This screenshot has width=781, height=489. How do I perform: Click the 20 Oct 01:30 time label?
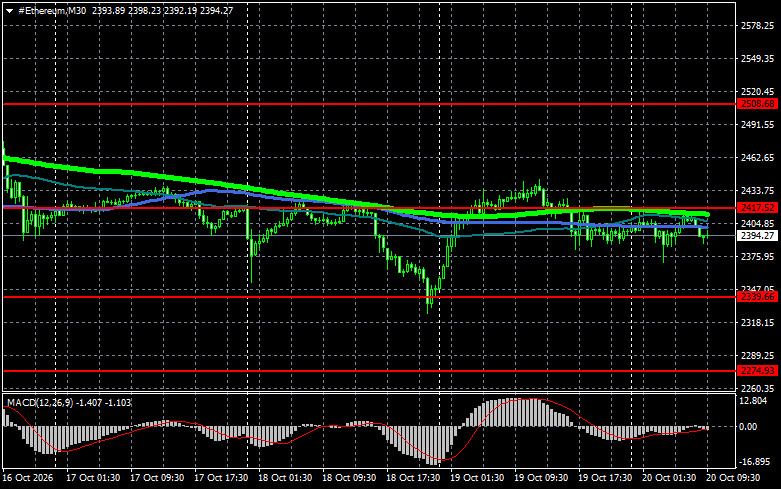click(x=669, y=478)
